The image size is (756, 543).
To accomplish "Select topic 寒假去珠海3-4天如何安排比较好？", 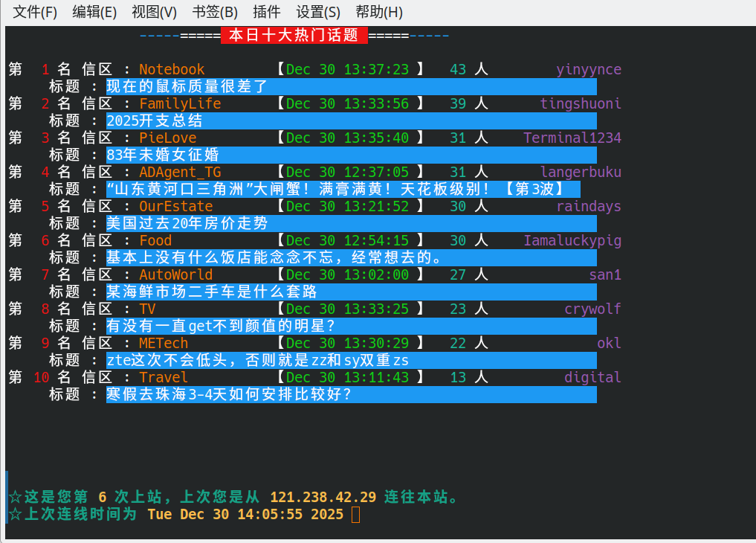I will [x=229, y=394].
